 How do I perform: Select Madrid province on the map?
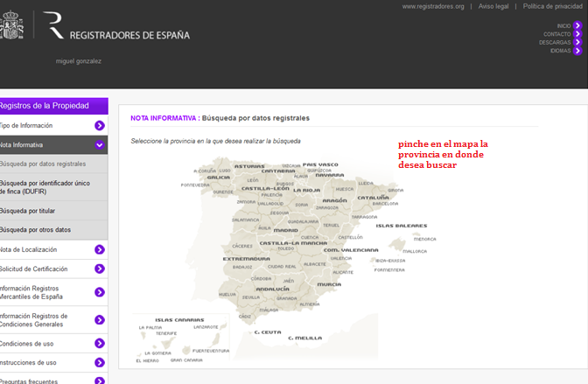286,232
